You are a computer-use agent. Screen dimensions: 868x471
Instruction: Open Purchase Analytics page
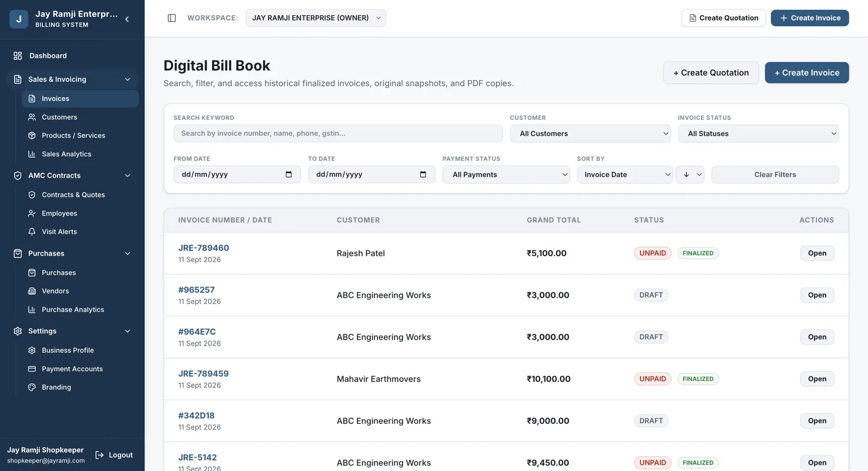(80, 310)
